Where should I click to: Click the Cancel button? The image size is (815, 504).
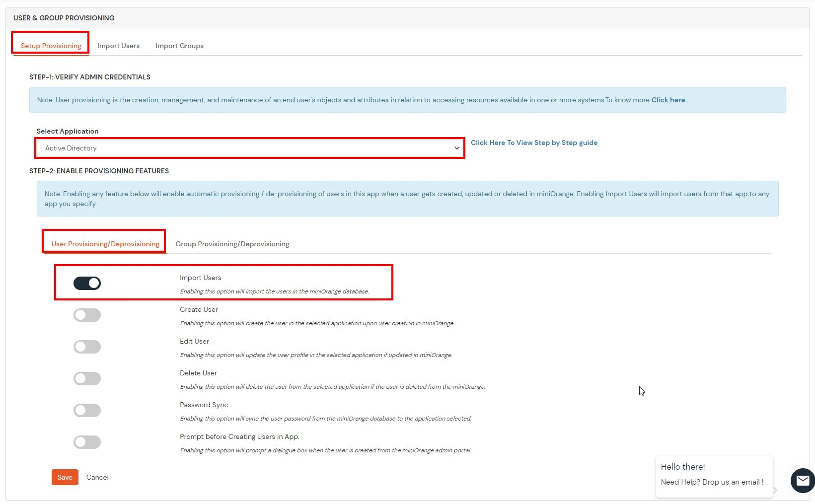97,477
